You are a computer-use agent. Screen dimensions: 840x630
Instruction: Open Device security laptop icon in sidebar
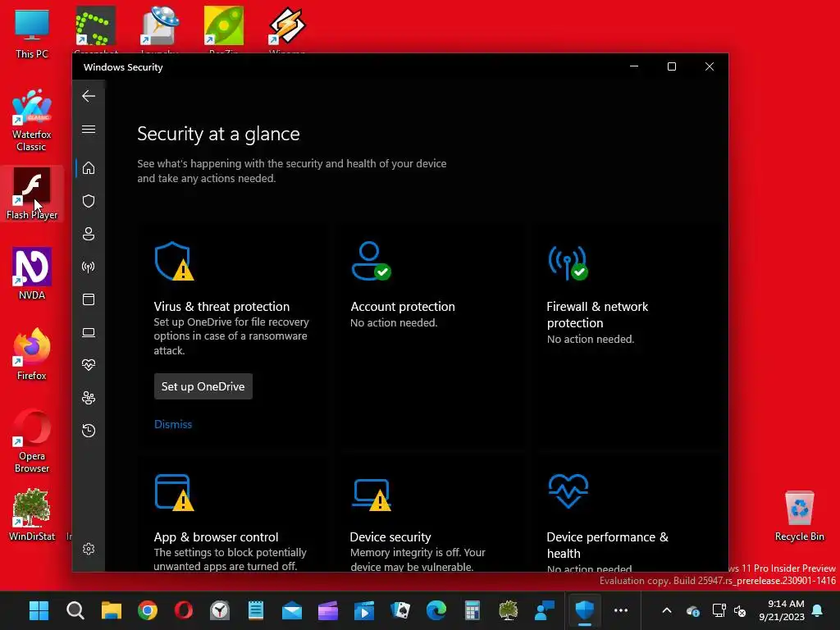(x=89, y=333)
